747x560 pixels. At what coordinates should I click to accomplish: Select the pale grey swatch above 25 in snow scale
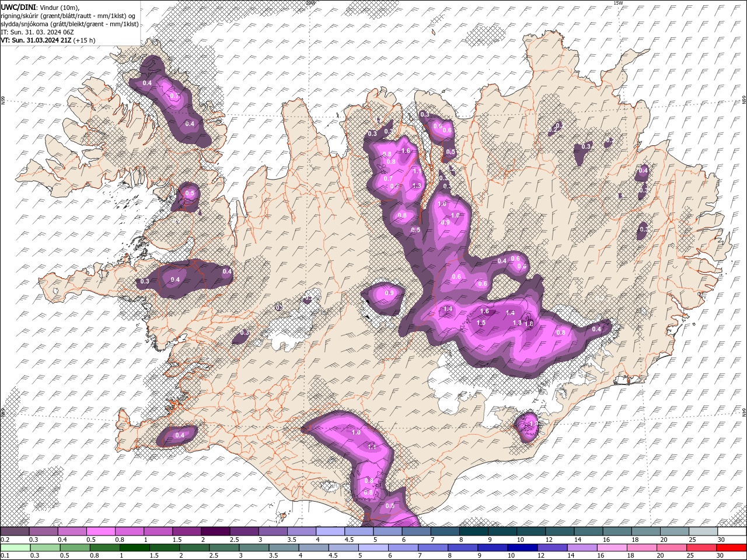coord(703,531)
